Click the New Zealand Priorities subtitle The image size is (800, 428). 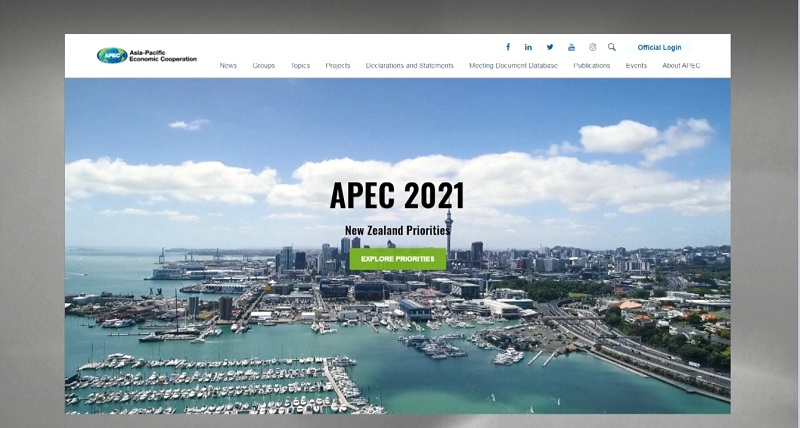pos(397,230)
